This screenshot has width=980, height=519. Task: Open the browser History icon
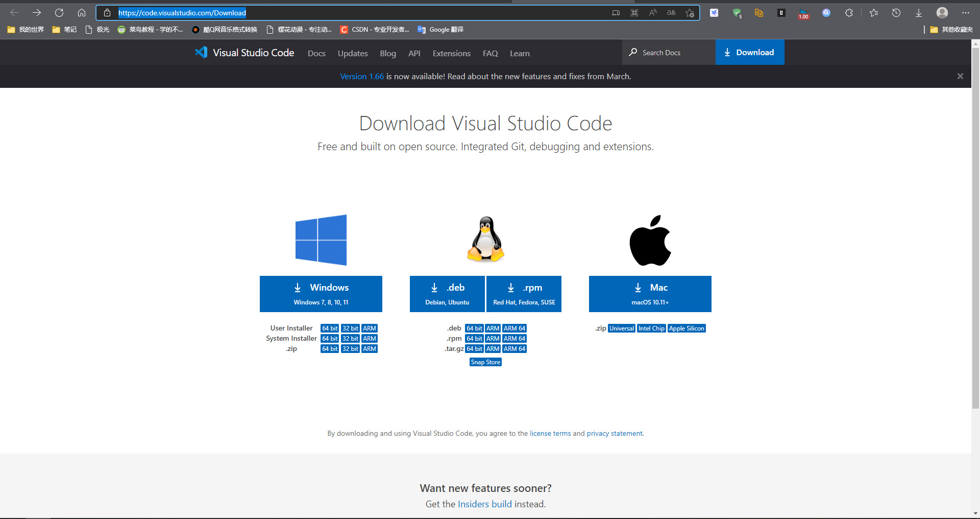coord(896,13)
